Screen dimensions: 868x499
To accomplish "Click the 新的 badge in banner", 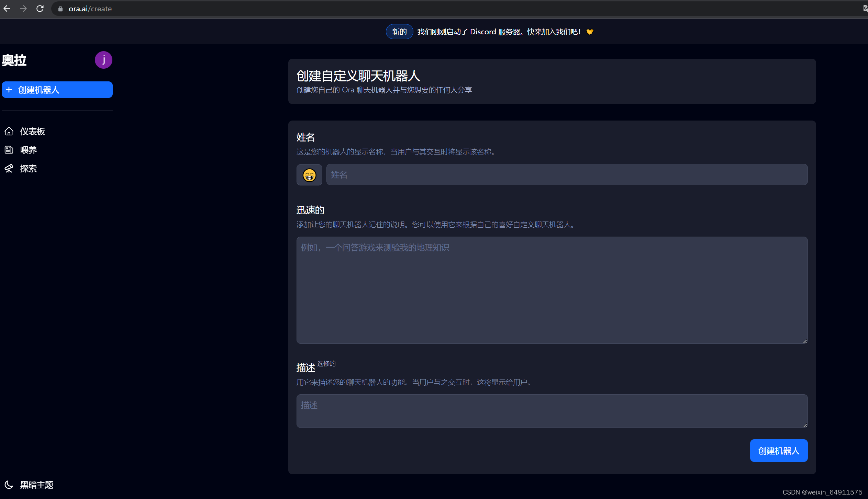I will (399, 32).
